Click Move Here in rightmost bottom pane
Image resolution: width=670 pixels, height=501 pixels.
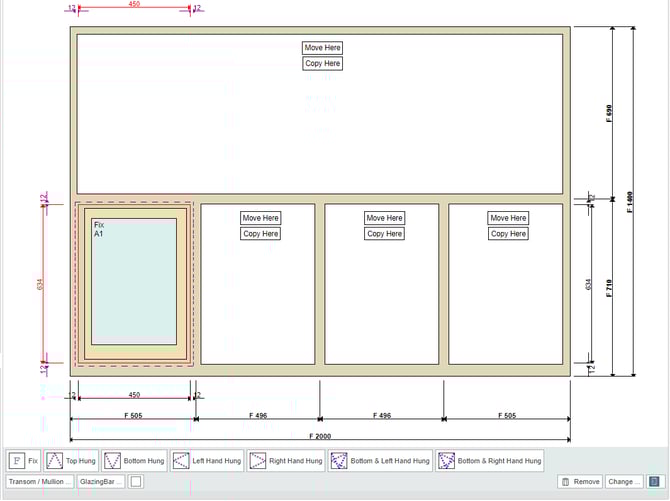pos(508,218)
